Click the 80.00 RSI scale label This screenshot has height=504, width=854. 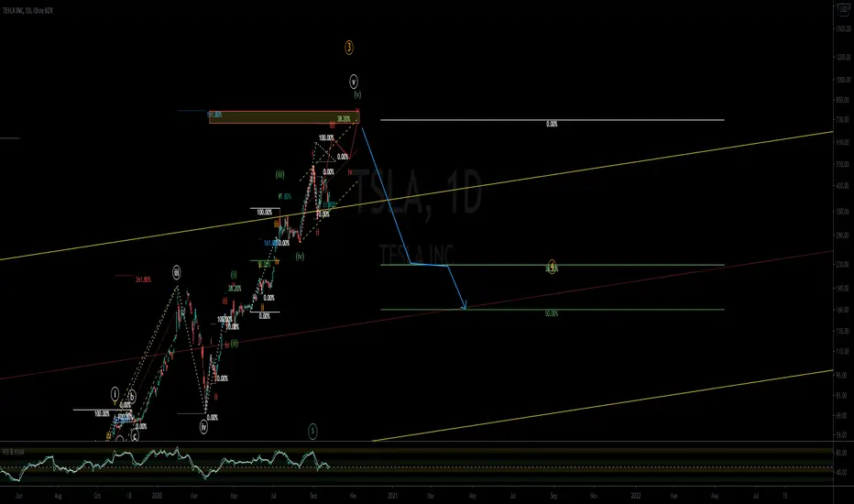coord(842,453)
